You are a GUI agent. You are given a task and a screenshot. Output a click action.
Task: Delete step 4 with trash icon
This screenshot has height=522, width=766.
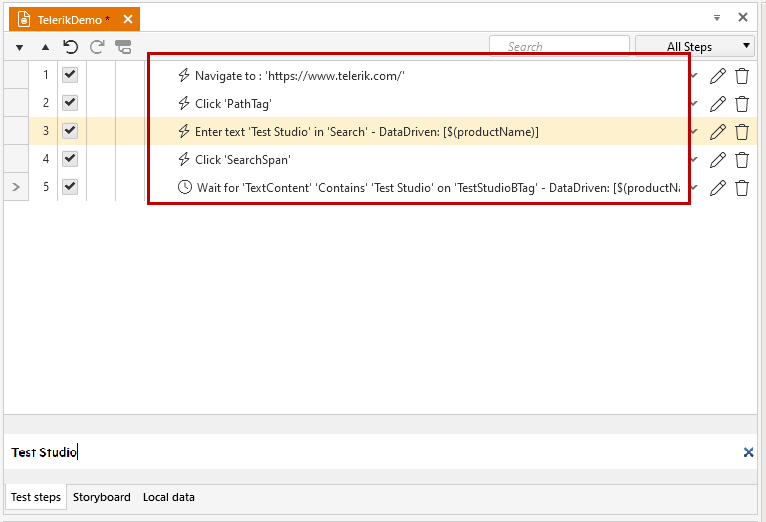[x=742, y=160]
